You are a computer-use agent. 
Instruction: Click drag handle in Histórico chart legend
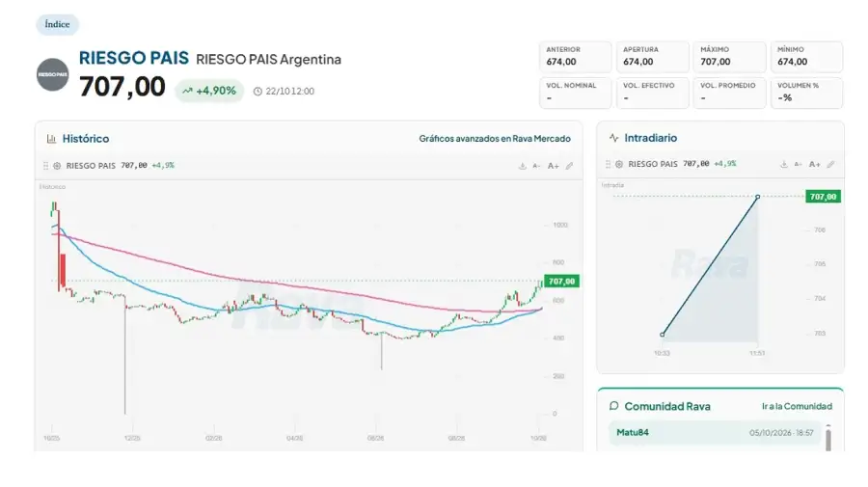(46, 166)
